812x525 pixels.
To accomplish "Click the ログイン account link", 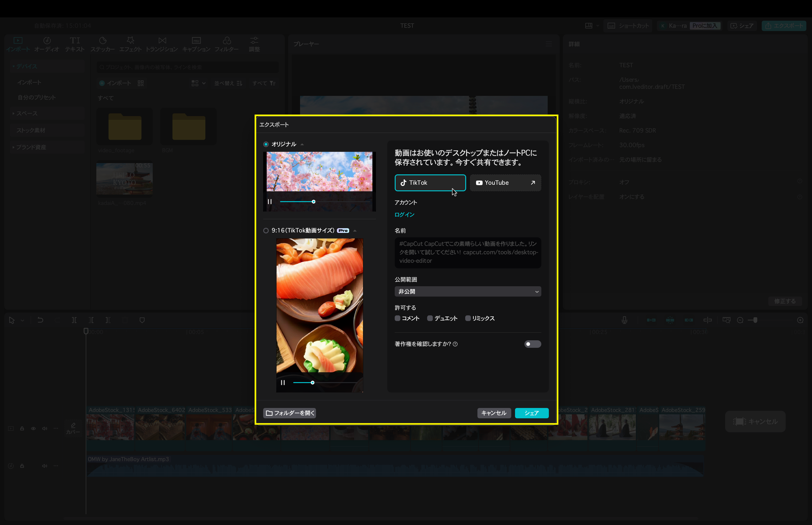I will pyautogui.click(x=404, y=214).
